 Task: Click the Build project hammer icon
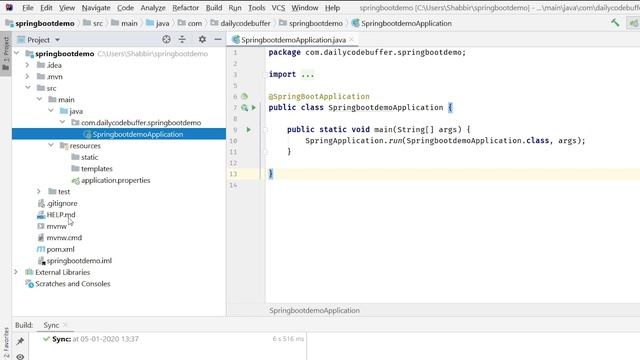tap(615, 23)
